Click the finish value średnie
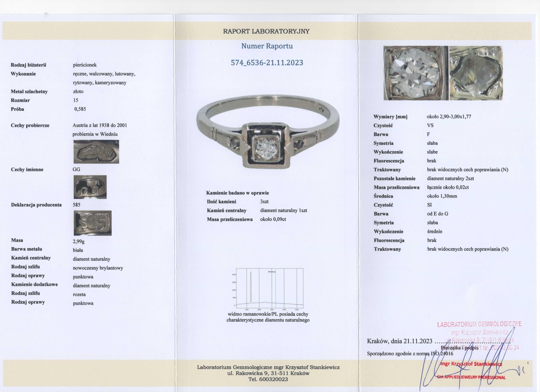The width and height of the screenshot is (540, 392). tap(434, 231)
